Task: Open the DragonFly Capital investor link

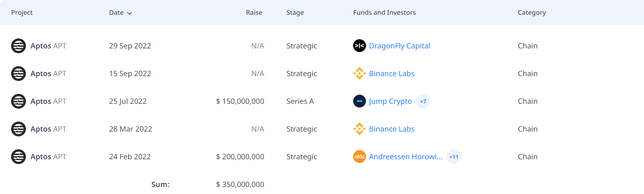Action: (x=399, y=46)
